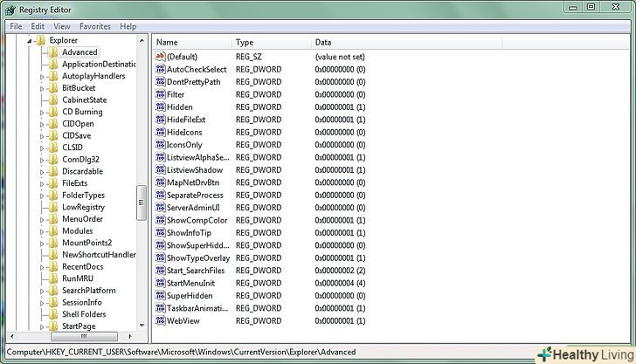Click the Start_SearchFiles data 0x00000002 (2)
The height and width of the screenshot is (364, 636).
click(340, 271)
